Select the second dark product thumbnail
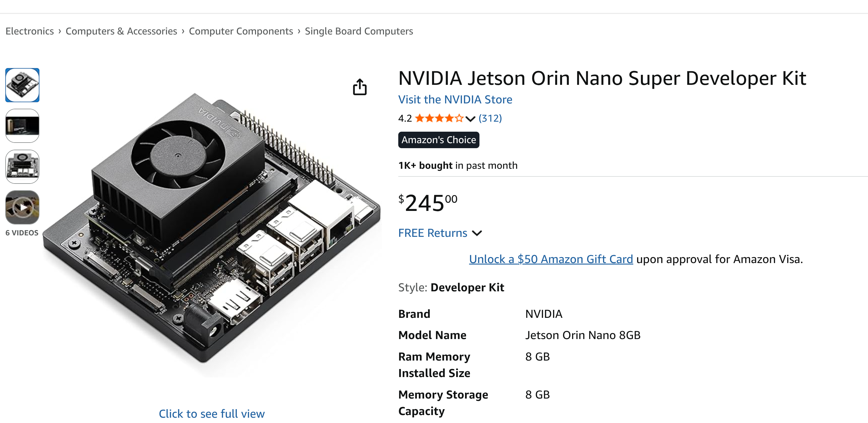Screen dimensions: 868x423 click(22, 125)
